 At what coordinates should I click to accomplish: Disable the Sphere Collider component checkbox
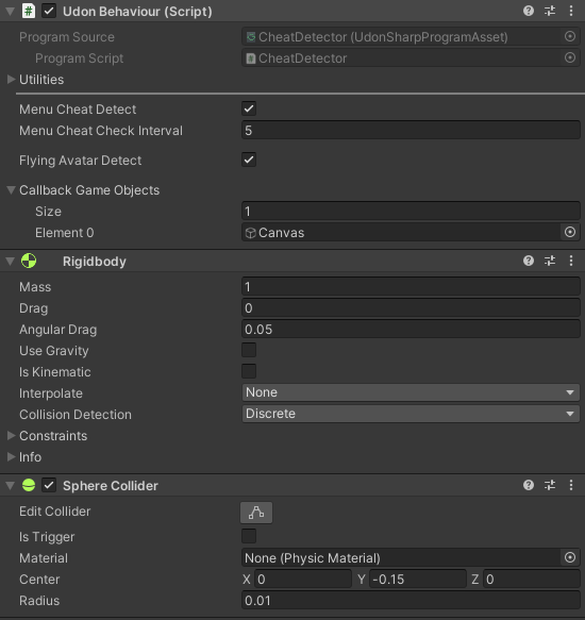pos(49,485)
